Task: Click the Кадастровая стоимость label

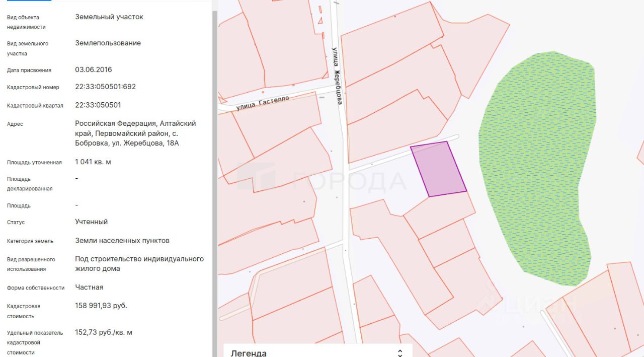Action: [24, 311]
